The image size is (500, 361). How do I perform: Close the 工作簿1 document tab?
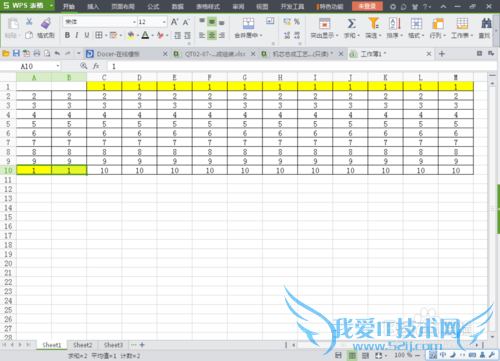point(429,54)
